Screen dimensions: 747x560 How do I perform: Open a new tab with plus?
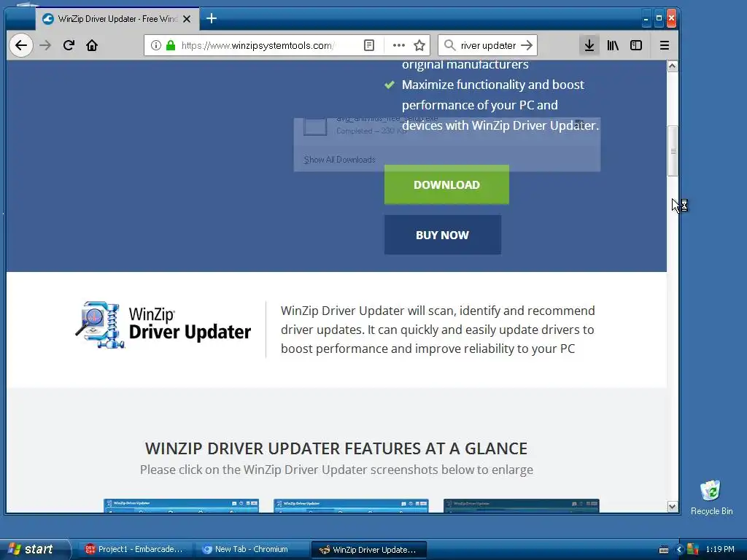click(x=212, y=18)
